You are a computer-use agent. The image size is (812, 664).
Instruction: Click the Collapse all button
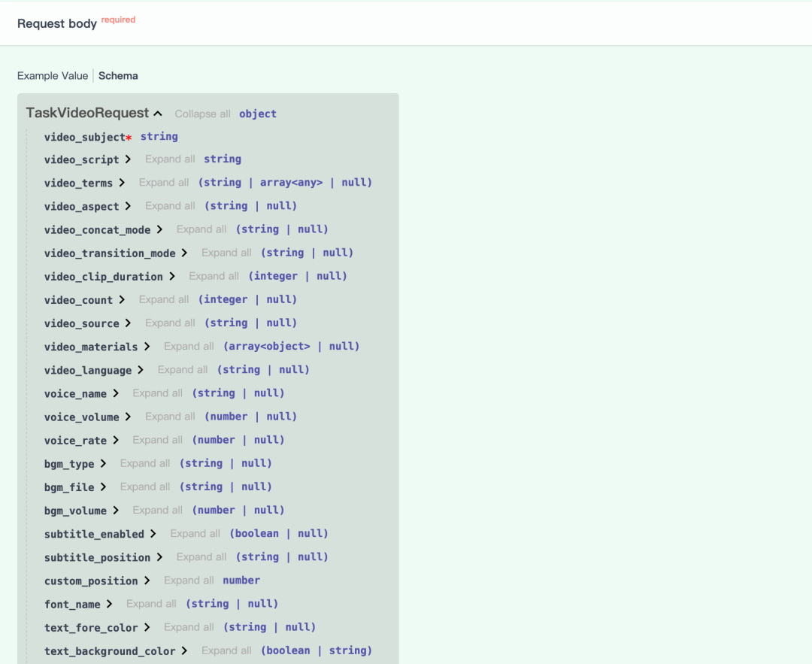(x=202, y=114)
